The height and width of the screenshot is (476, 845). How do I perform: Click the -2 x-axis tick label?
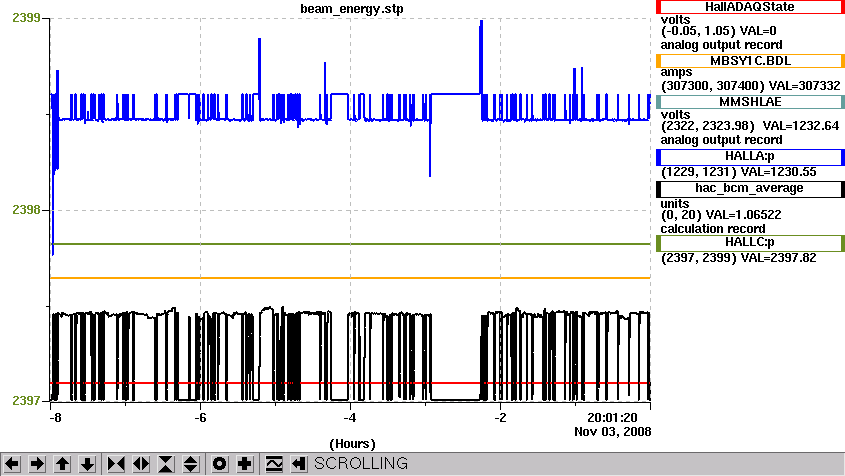point(500,418)
